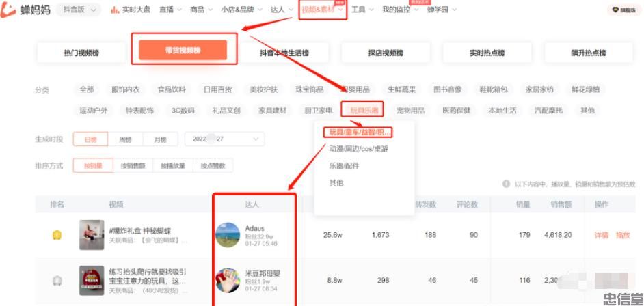Viewport: 644px width, 306px height.
Task: Select category 礼品文创
Action: [226, 111]
